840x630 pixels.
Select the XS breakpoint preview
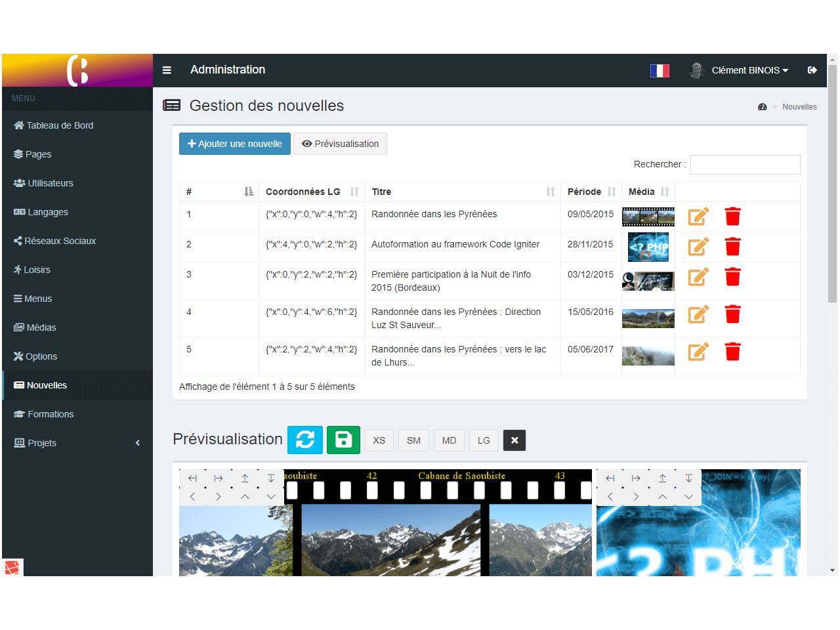click(x=379, y=440)
